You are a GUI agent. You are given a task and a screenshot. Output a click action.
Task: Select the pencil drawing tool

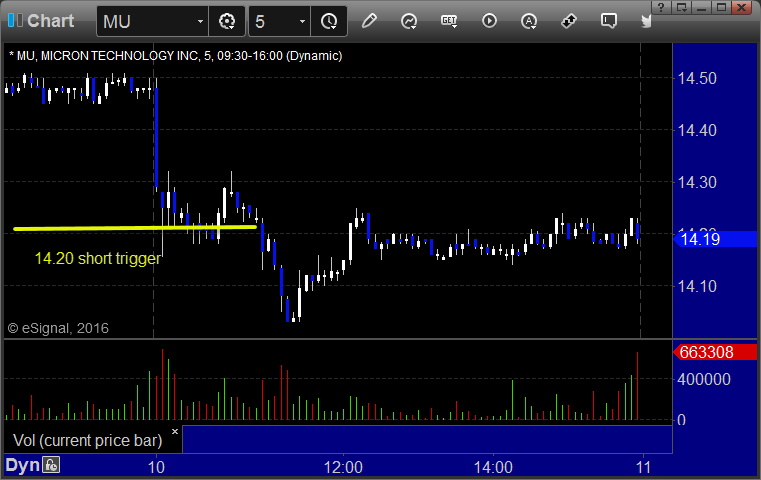point(369,21)
